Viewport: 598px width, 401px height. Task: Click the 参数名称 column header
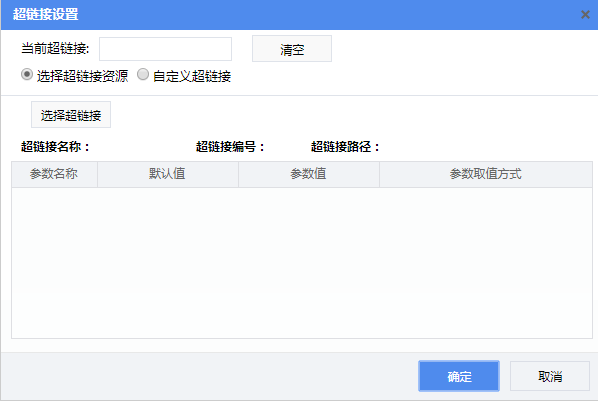coord(54,174)
